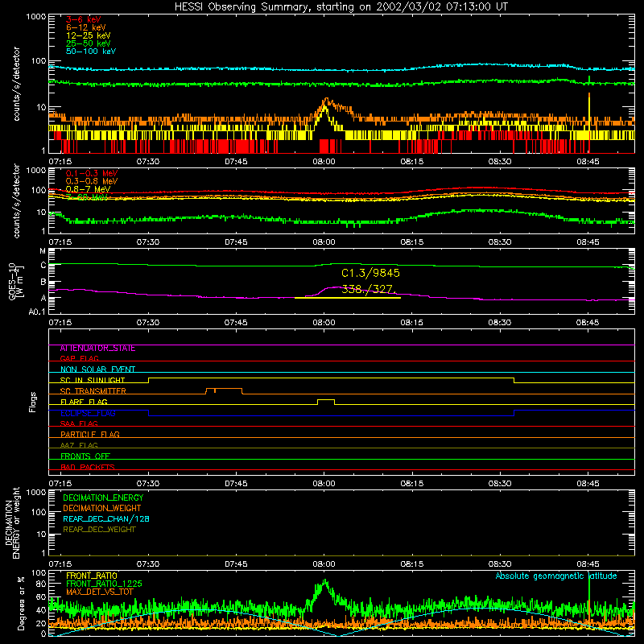Click the NON_SOLAR_EVENT flag label
This screenshot has height=644, width=644.
[x=97, y=369]
